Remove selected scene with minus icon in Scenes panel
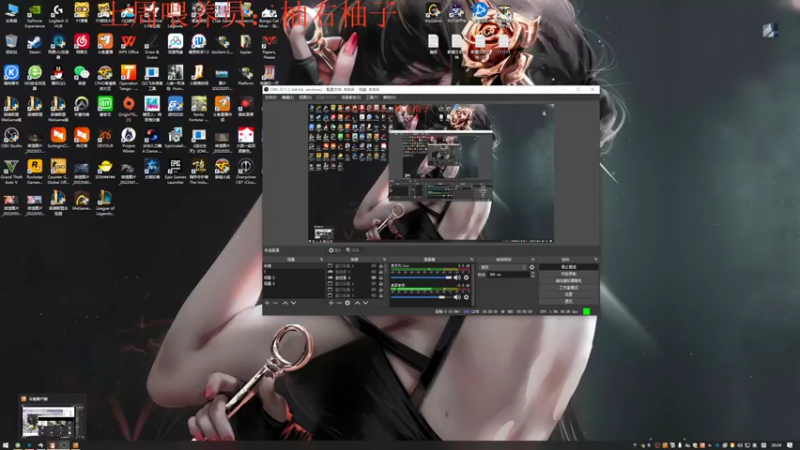The width and height of the screenshot is (800, 450). [x=276, y=303]
